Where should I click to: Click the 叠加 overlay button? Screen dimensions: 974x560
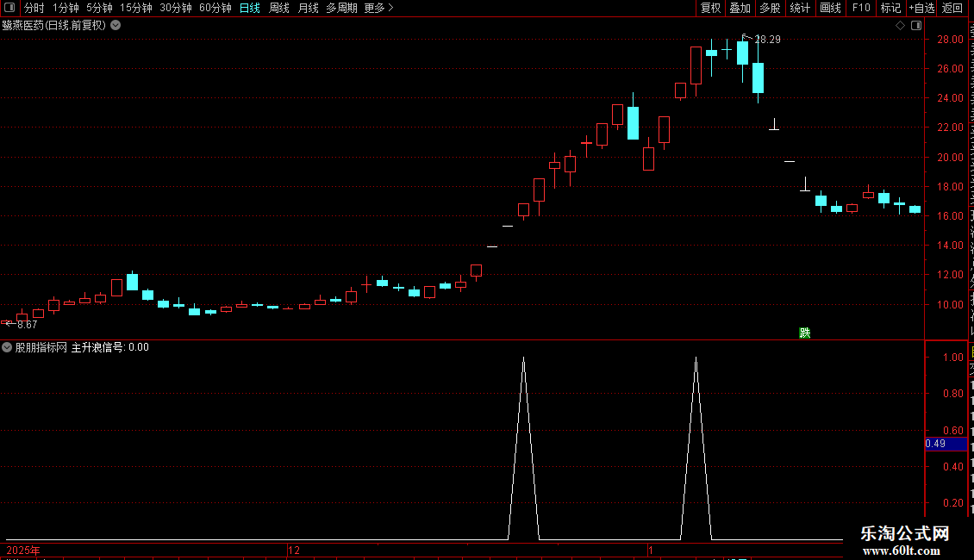[740, 8]
